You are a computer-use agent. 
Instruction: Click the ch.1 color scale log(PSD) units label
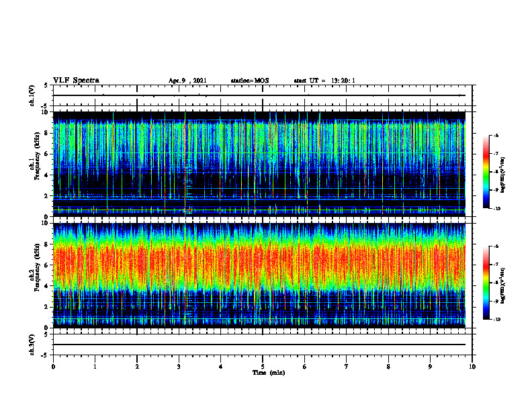503,175
